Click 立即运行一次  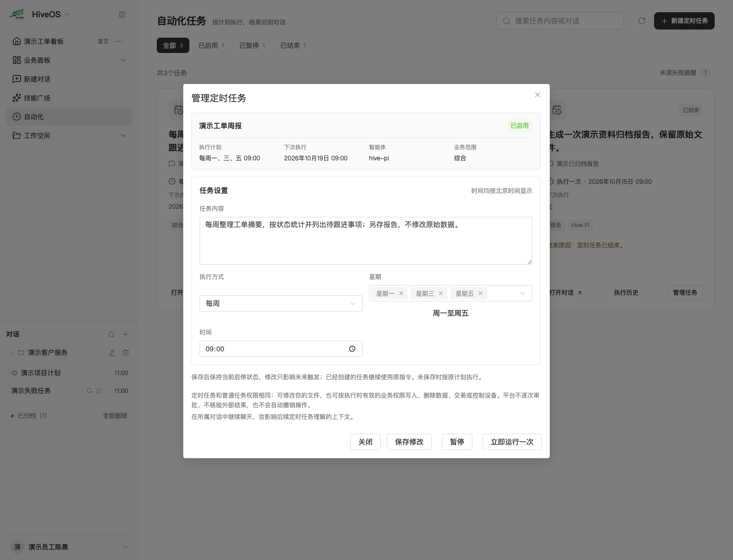coord(512,442)
